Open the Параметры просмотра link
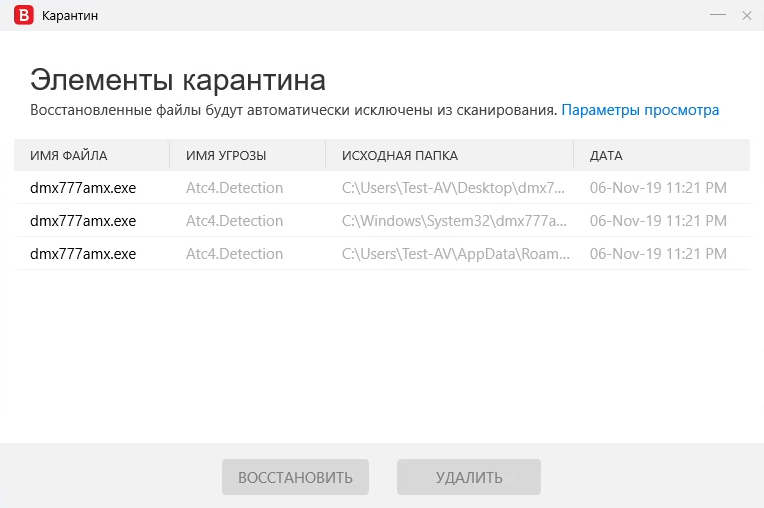Viewport: 764px width, 508px height. 640,110
